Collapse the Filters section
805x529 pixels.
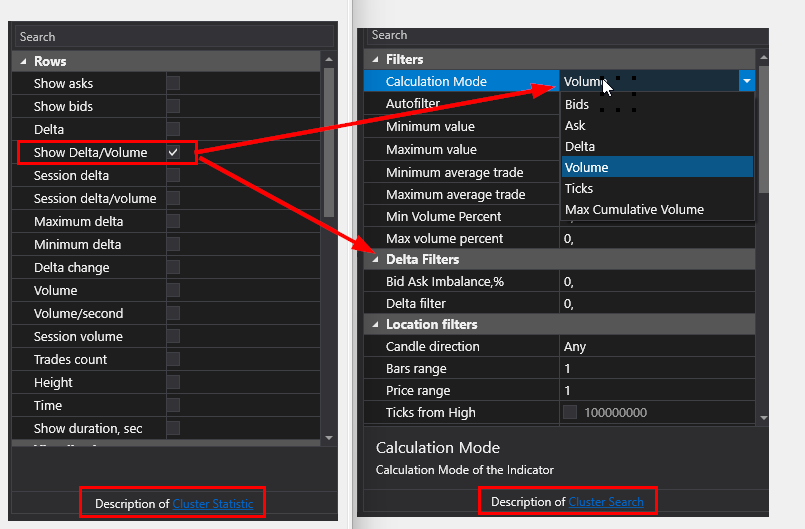[374, 59]
